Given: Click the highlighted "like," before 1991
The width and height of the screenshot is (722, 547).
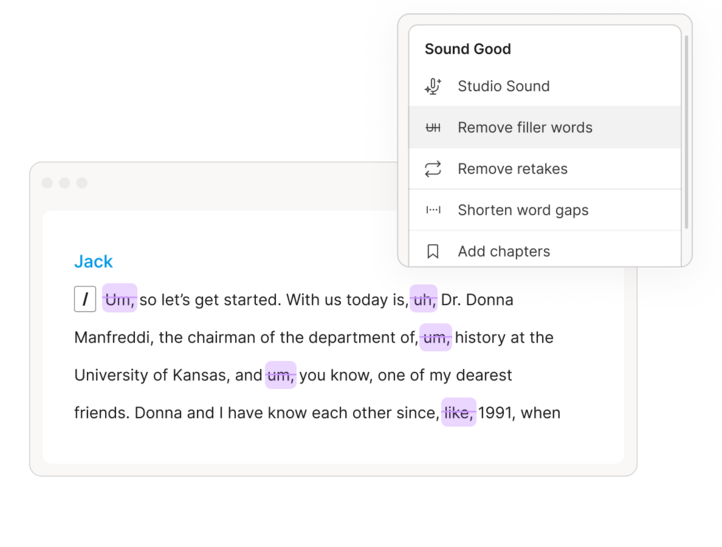Looking at the screenshot, I should point(458,413).
